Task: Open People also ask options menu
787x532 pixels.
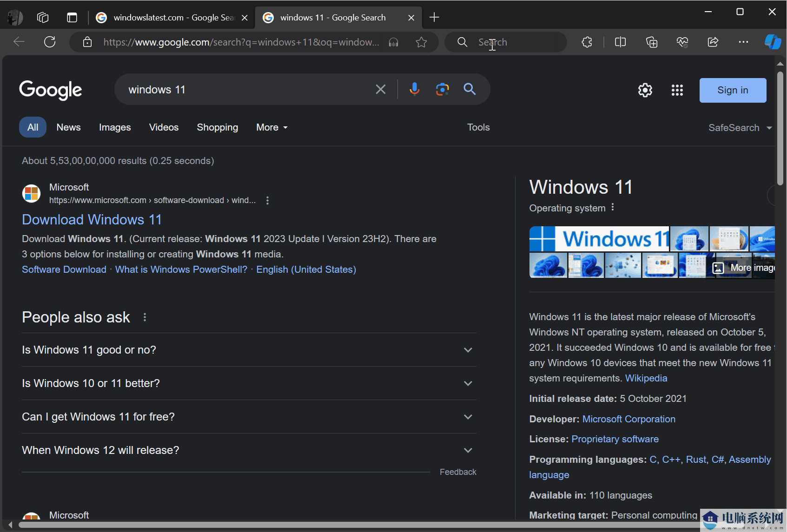Action: pyautogui.click(x=145, y=317)
